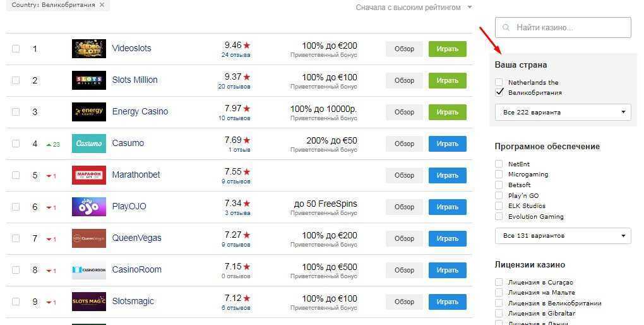Viewport: 644px width, 325px height.
Task: Open the Сначала с высоким рейтингом sort menu
Action: pyautogui.click(x=414, y=8)
